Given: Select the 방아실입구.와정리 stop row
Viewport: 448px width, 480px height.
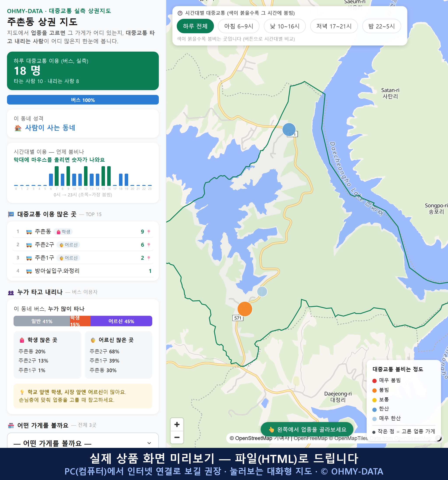Looking at the screenshot, I should (83, 271).
